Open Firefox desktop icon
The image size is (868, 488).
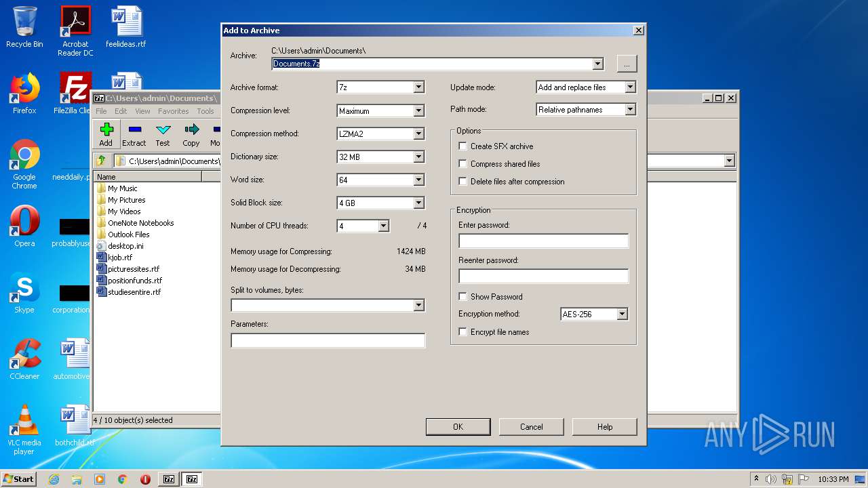click(x=24, y=94)
